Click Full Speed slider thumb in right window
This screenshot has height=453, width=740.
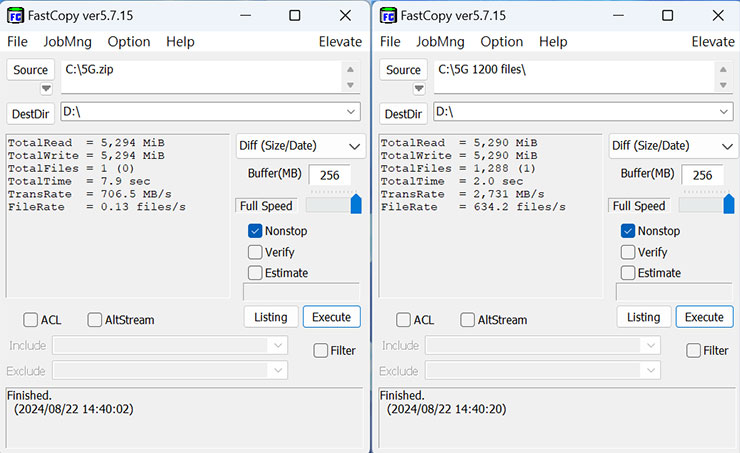[x=729, y=204]
